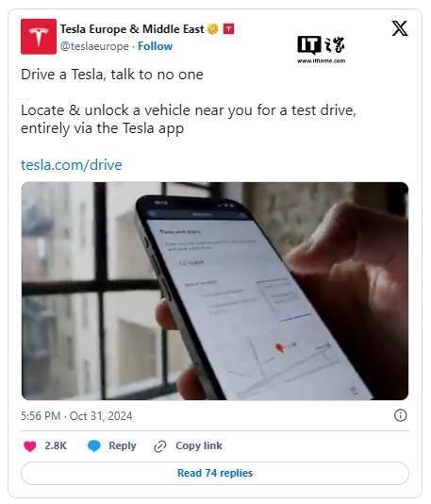Click the small red Tesla affiliate badge
Screen dimensions: 431x504
point(228,29)
